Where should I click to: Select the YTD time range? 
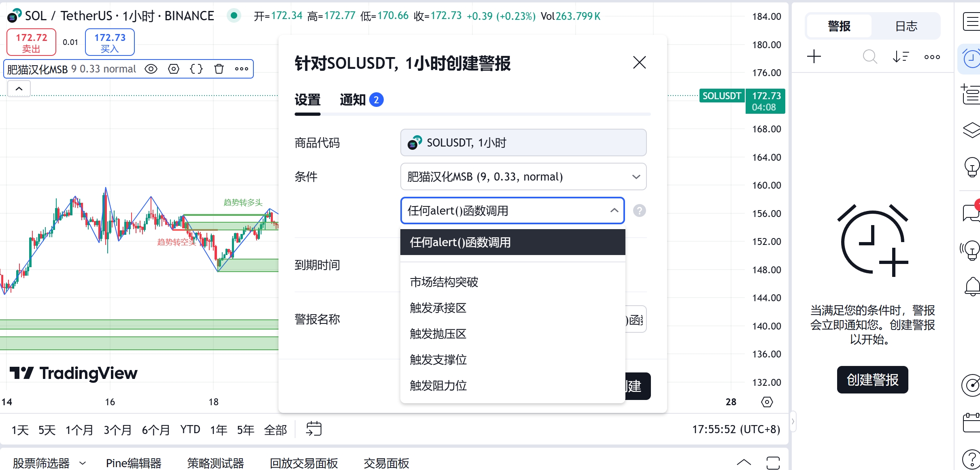tap(190, 430)
